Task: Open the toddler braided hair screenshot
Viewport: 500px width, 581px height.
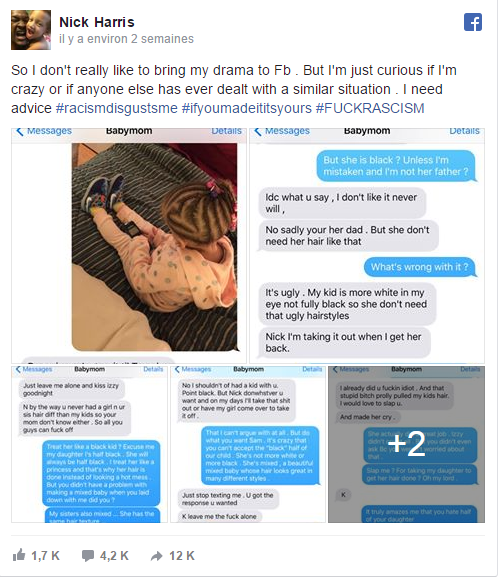Action: pos(129,246)
